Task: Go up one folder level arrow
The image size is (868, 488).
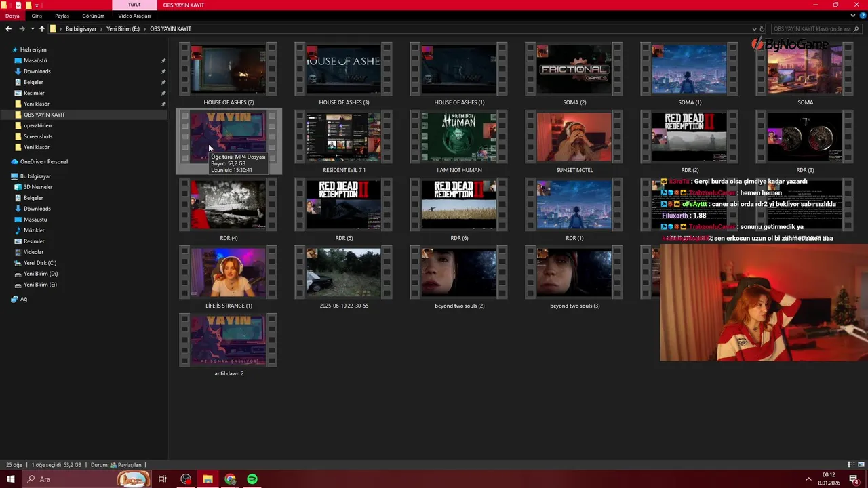Action: click(42, 29)
